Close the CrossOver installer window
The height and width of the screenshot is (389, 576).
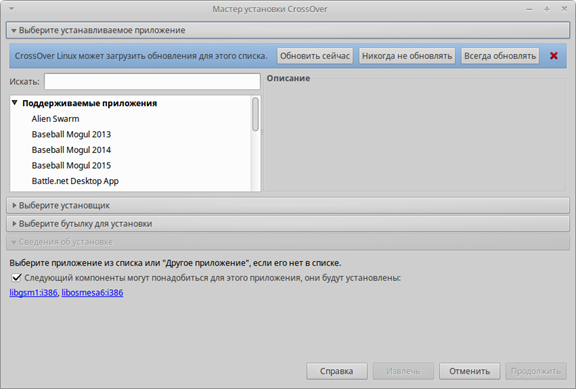coord(564,8)
